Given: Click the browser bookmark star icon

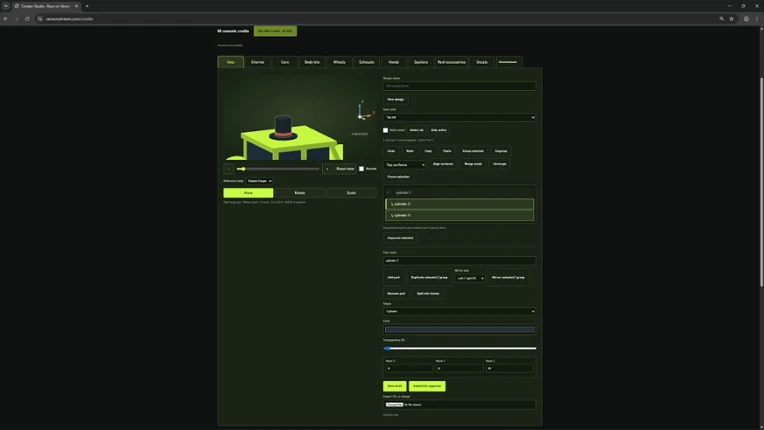Looking at the screenshot, I should coord(731,19).
